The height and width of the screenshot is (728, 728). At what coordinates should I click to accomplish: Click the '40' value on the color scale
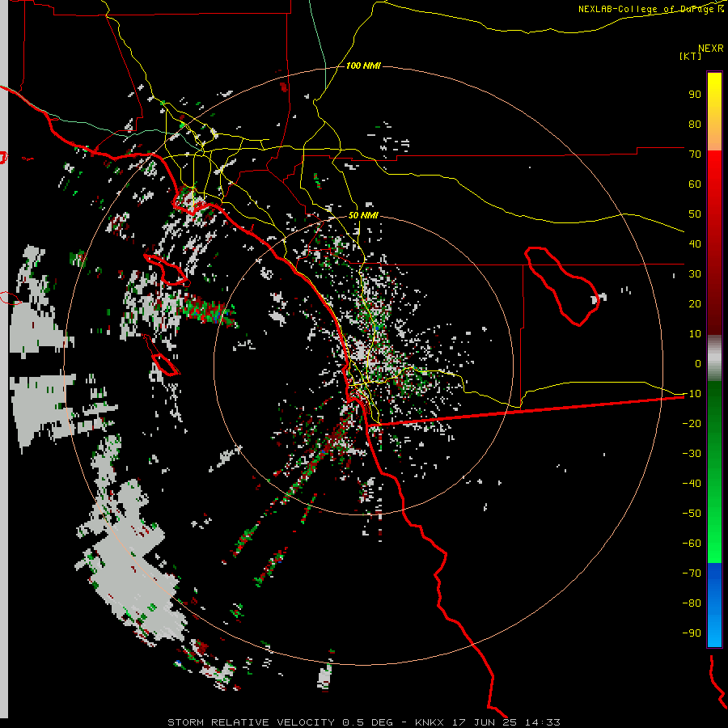coord(695,243)
